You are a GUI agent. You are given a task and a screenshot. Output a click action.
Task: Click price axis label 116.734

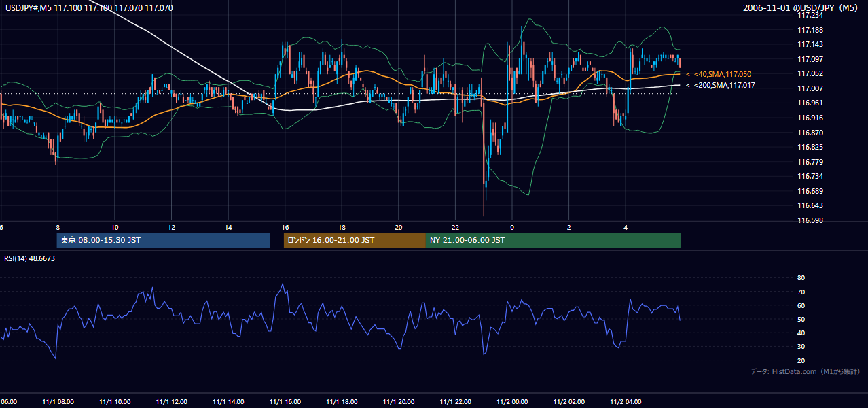pos(810,176)
